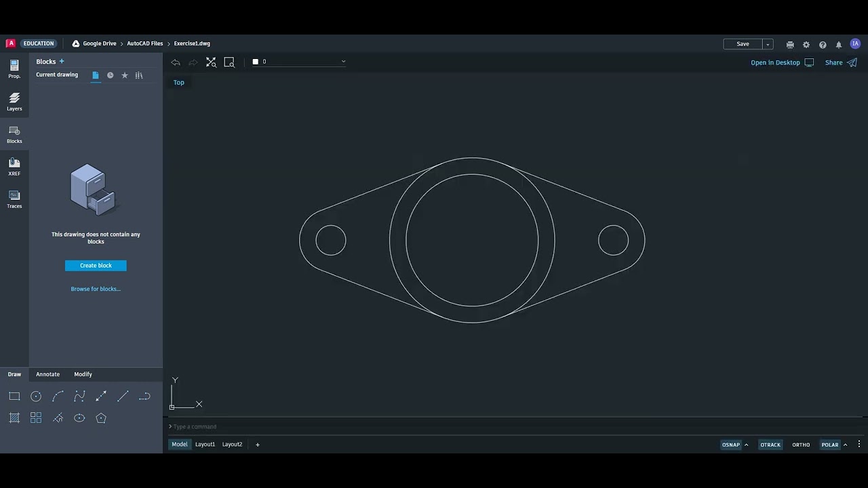Click the Redo arrow

pos(193,62)
